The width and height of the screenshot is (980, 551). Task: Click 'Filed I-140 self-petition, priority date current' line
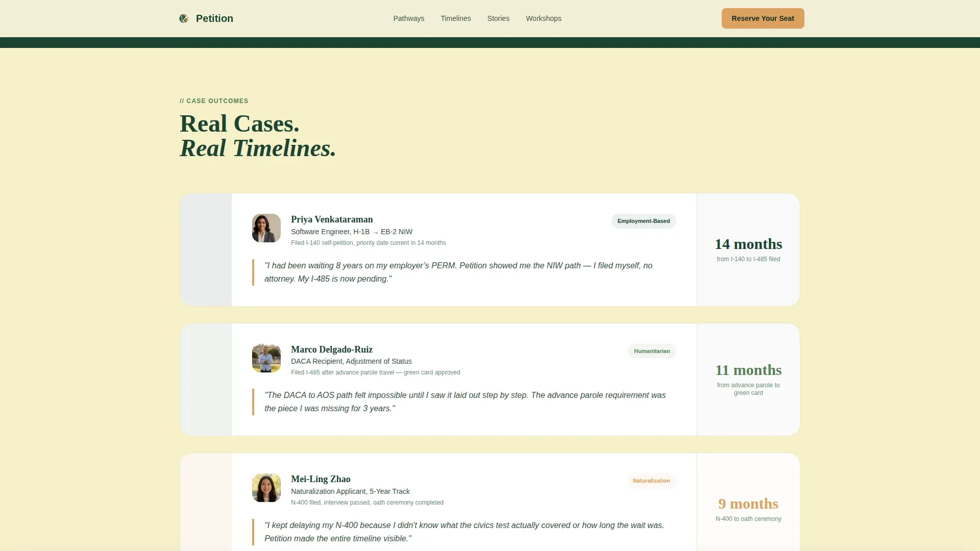click(368, 243)
